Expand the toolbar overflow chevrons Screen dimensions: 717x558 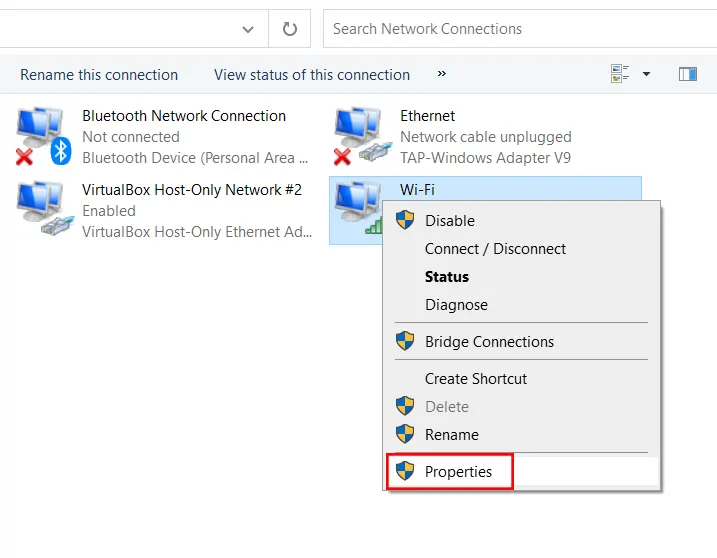tap(441, 74)
